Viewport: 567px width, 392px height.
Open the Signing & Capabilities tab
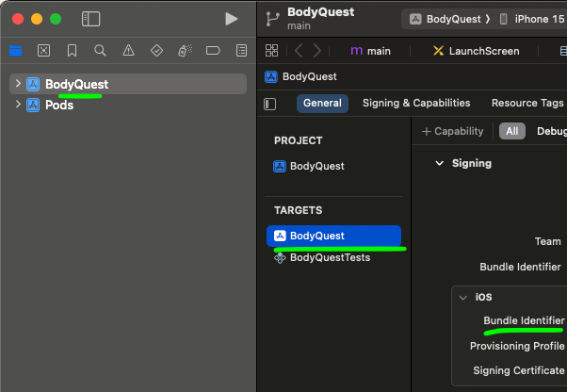click(x=416, y=104)
